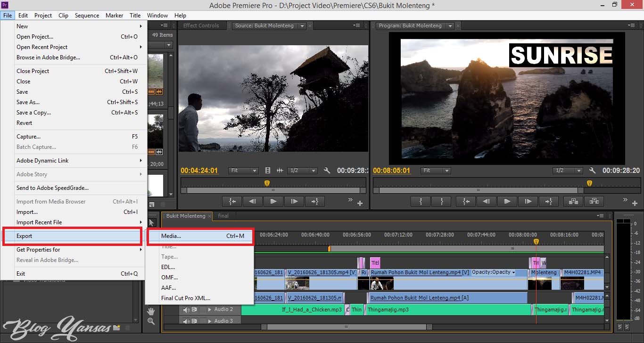Click the Lift icon in the Program monitor
The height and width of the screenshot is (343, 644).
573,201
